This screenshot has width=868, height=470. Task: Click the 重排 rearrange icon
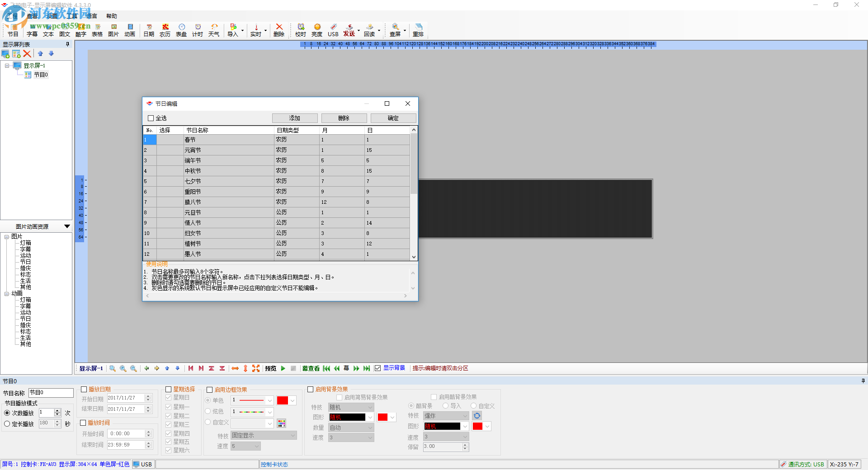418,30
